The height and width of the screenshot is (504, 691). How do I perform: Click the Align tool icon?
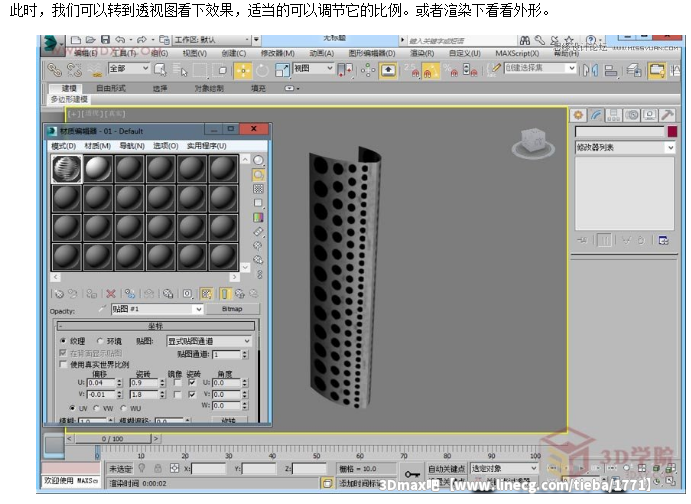tap(610, 70)
